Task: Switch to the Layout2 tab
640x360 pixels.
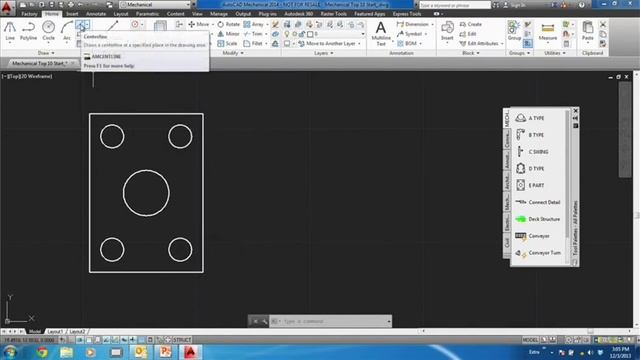Action: pos(77,331)
